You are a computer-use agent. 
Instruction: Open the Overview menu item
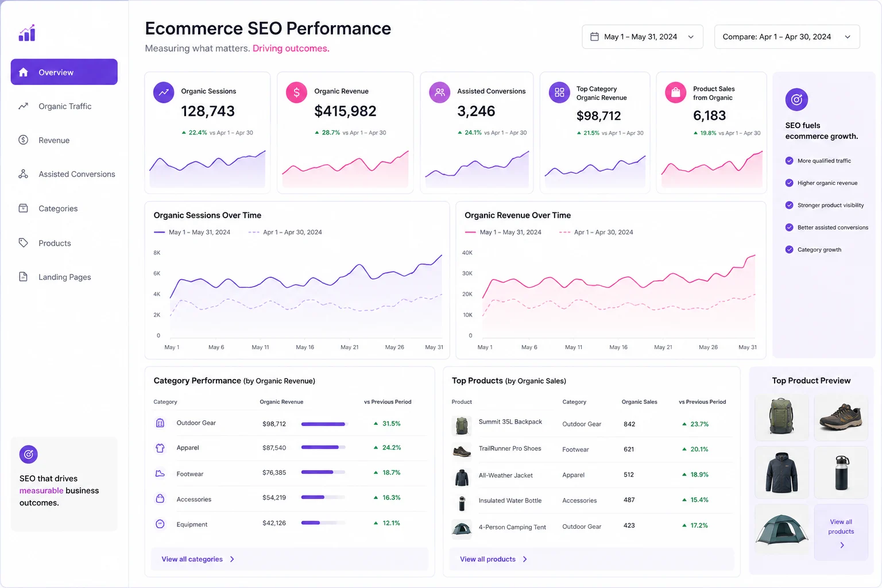(x=64, y=72)
